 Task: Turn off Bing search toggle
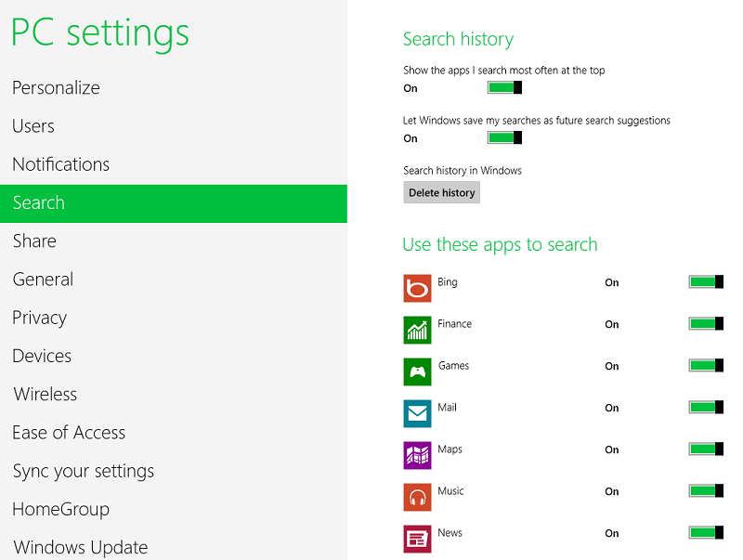pyautogui.click(x=706, y=282)
